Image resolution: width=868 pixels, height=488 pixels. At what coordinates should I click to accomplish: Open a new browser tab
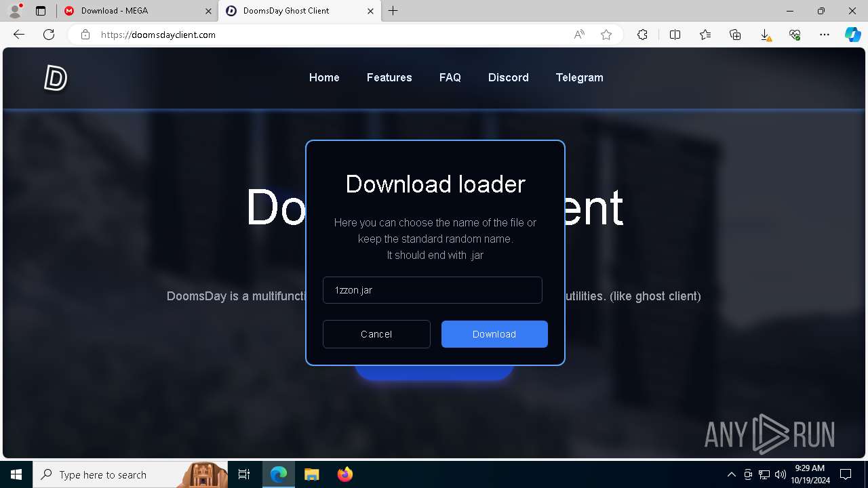393,11
